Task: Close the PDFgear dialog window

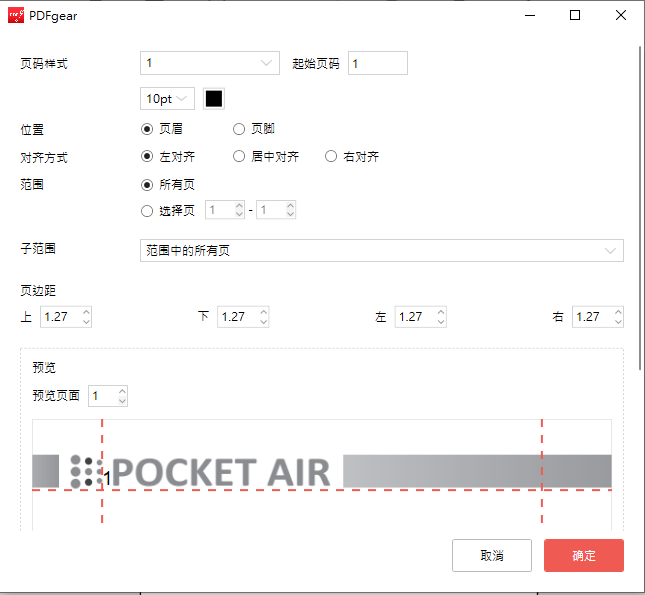Action: [x=621, y=16]
